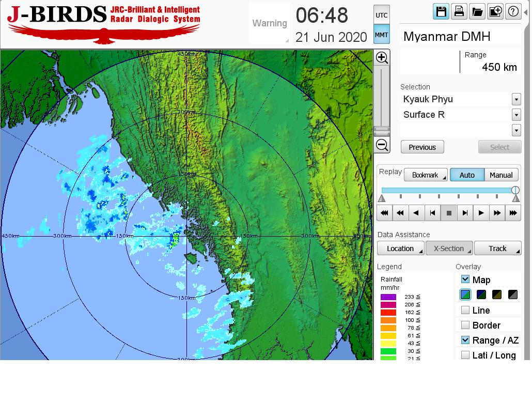The width and height of the screenshot is (532, 419).
Task: Switch the time display to UTC
Action: coord(381,15)
